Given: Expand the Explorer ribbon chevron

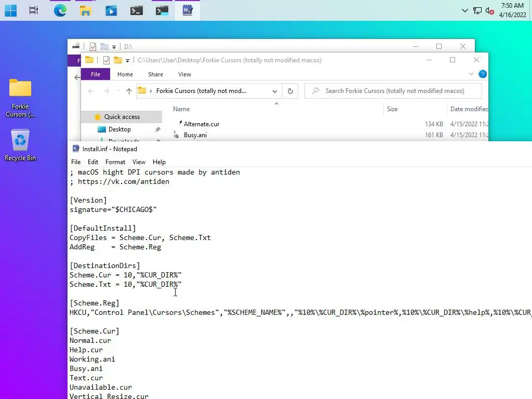Looking at the screenshot, I should click(x=471, y=74).
